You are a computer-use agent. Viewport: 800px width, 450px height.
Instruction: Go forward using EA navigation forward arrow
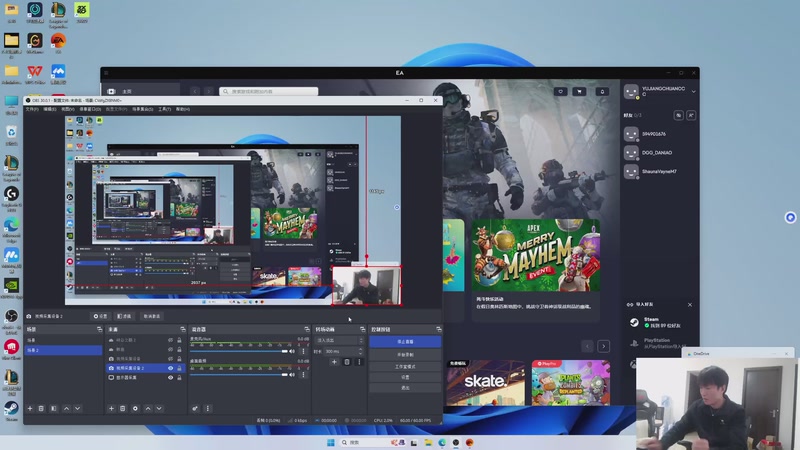click(208, 91)
